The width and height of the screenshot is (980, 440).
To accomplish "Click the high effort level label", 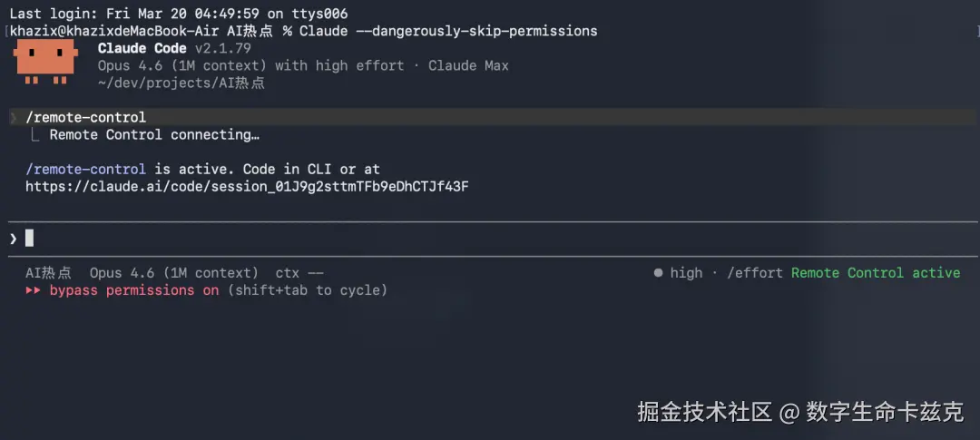I will point(686,273).
